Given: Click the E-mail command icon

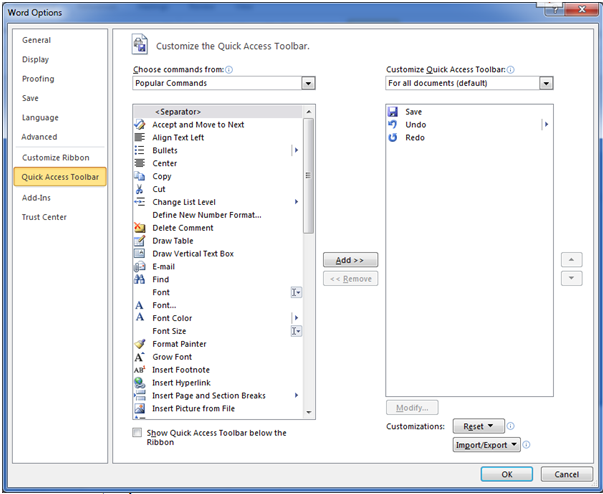Looking at the screenshot, I should click(x=140, y=266).
